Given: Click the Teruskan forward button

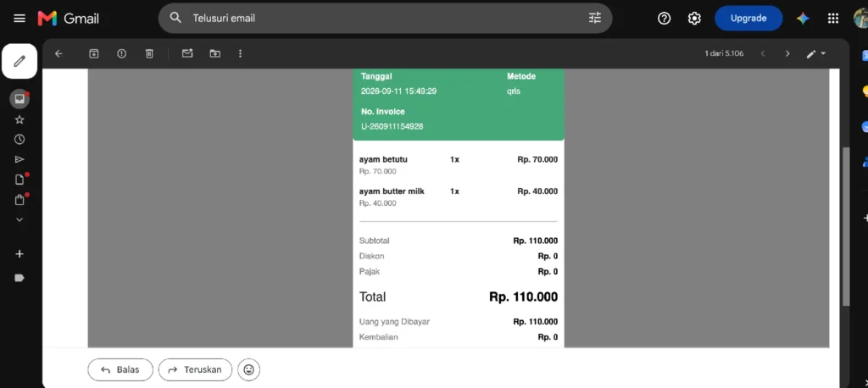Looking at the screenshot, I should click(195, 369).
